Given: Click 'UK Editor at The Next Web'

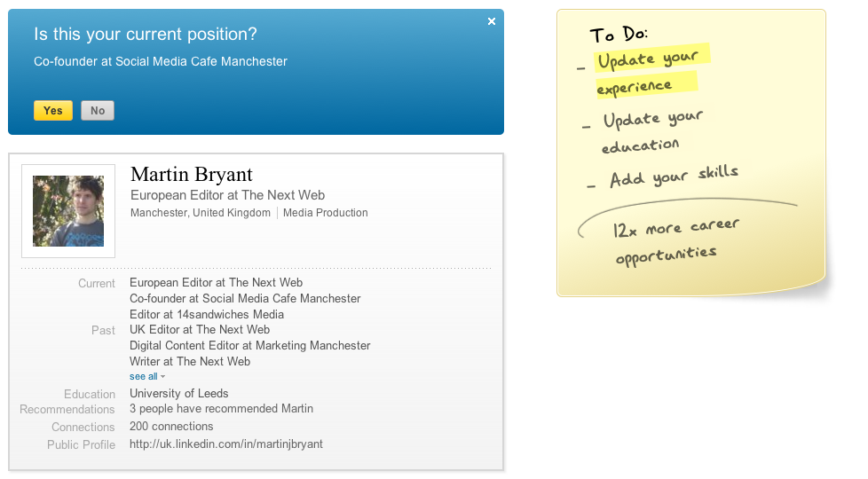Looking at the screenshot, I should click(x=200, y=330).
